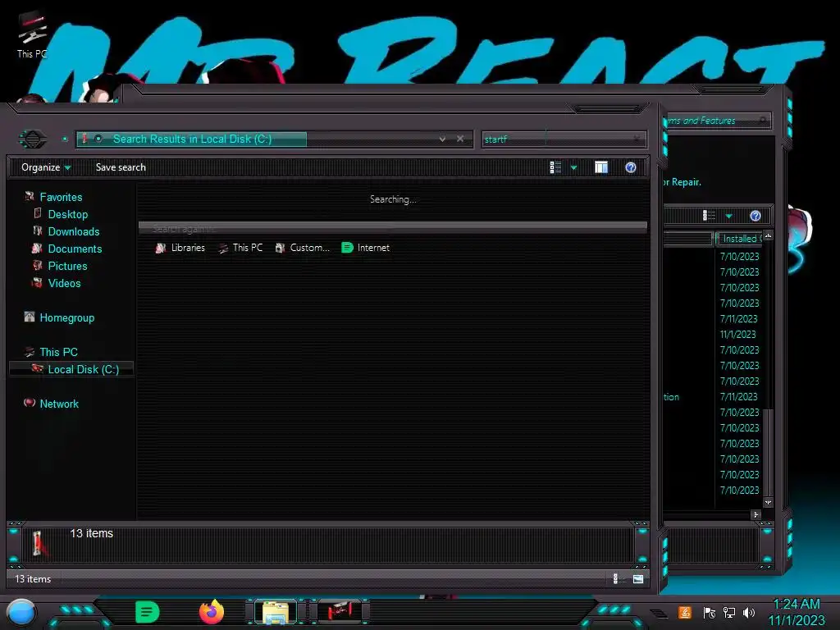Select Homegroup in navigation pane
The width and height of the screenshot is (840, 630).
click(x=67, y=317)
